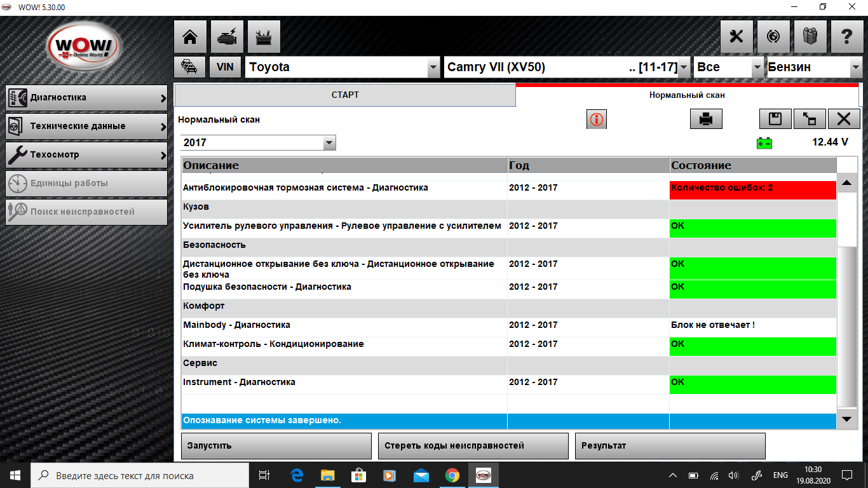Image resolution: width=868 pixels, height=488 pixels.
Task: Click the table scroll down arrow
Action: coord(846,419)
